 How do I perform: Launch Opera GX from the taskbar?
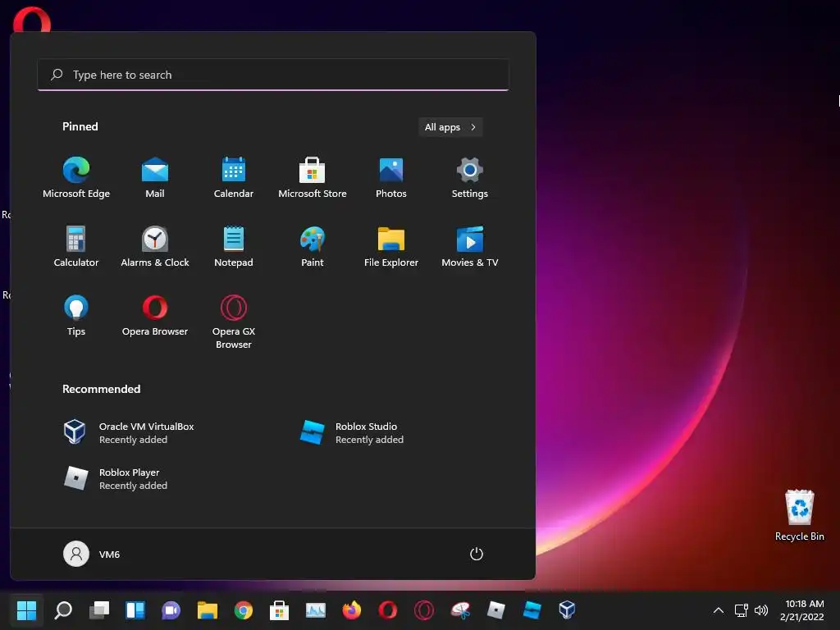pyautogui.click(x=424, y=609)
